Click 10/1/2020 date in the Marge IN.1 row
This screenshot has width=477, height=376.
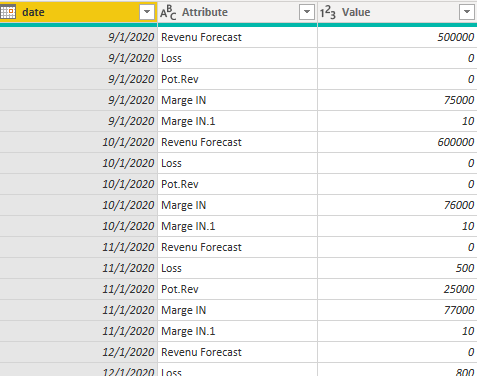coord(128,226)
